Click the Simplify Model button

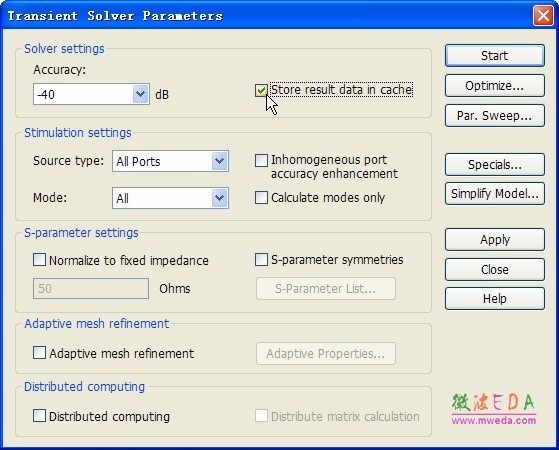click(494, 194)
